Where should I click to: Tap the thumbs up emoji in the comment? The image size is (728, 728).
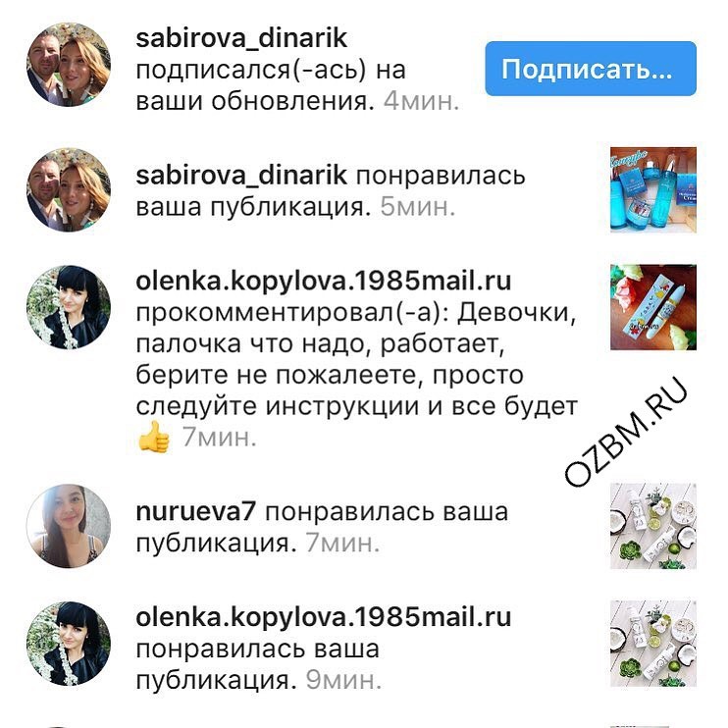coord(154,437)
